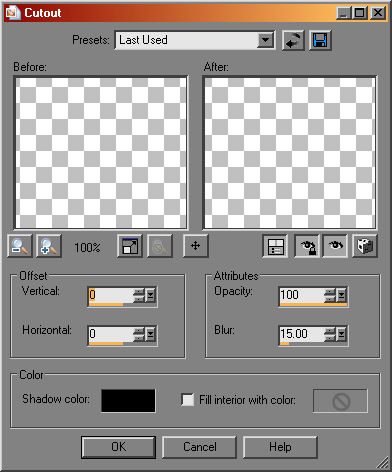This screenshot has height=472, width=392.
Task: Click the Opacity value field
Action: (301, 295)
